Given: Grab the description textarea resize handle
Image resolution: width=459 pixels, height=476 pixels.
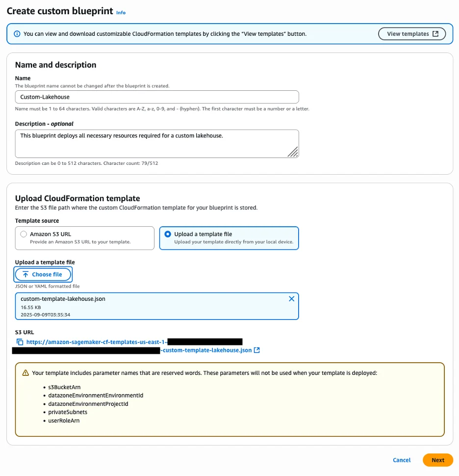Looking at the screenshot, I should [x=293, y=152].
